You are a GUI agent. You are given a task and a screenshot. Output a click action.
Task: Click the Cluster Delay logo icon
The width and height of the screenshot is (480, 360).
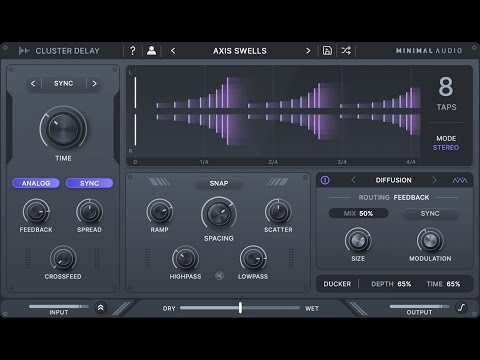(x=24, y=51)
